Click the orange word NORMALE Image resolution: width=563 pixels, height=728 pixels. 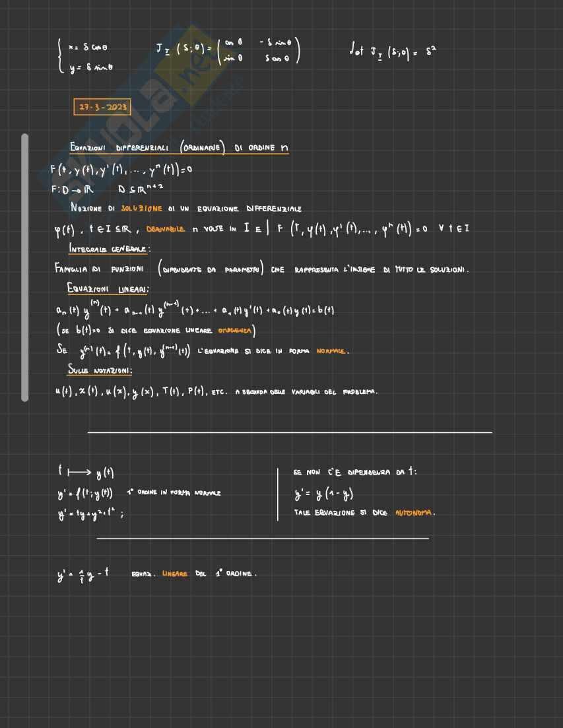(332, 351)
